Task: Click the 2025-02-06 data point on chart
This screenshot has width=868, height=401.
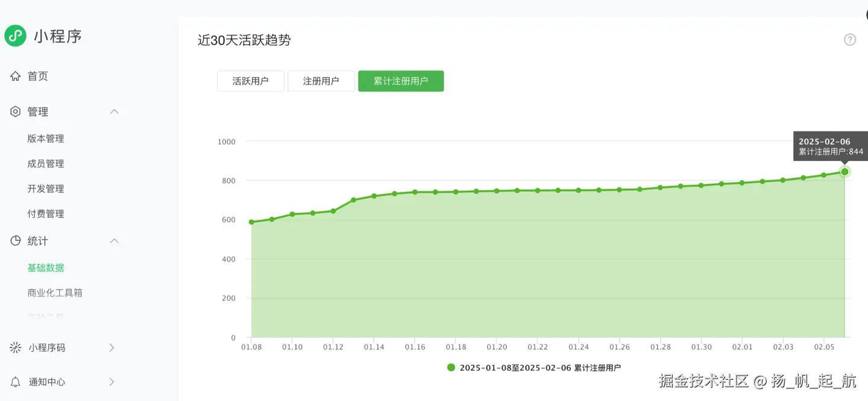Action: [844, 172]
